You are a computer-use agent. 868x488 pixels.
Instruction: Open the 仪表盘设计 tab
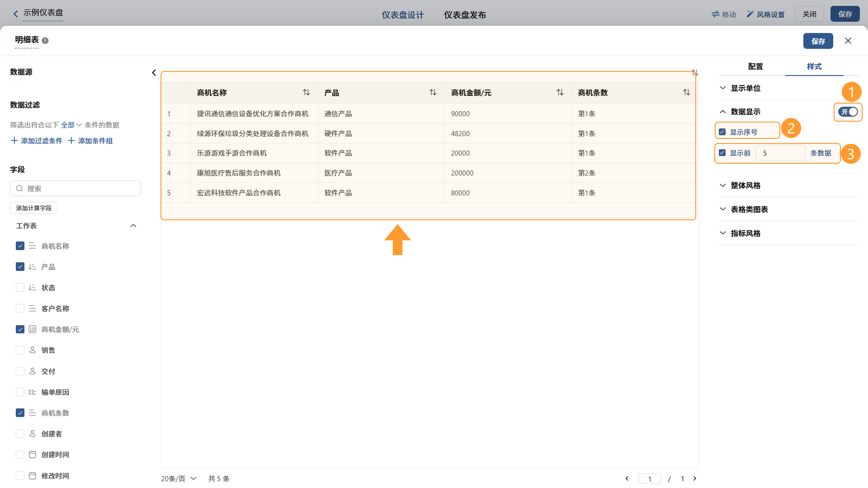pyautogui.click(x=403, y=15)
